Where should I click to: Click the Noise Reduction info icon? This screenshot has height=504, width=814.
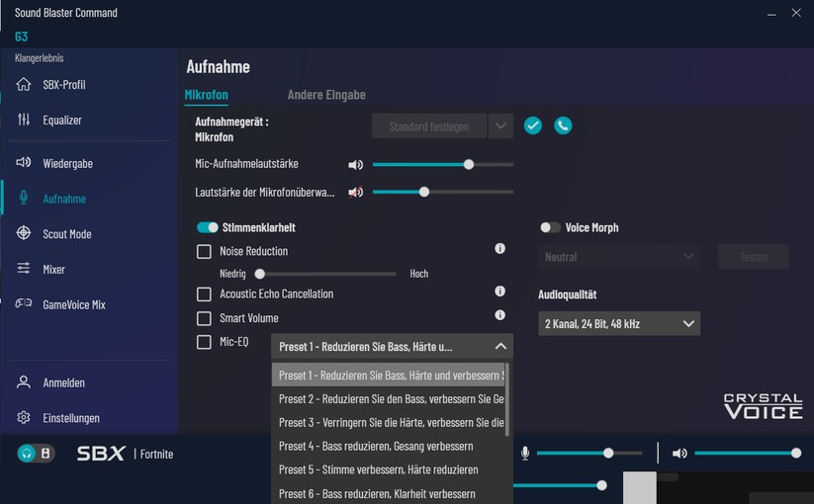tap(499, 249)
